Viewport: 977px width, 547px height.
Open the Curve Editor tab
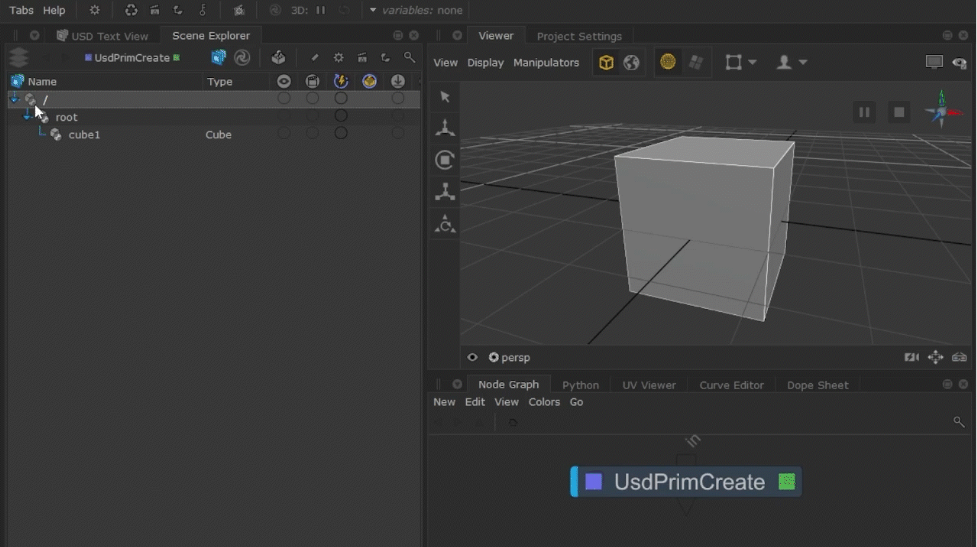coord(732,385)
